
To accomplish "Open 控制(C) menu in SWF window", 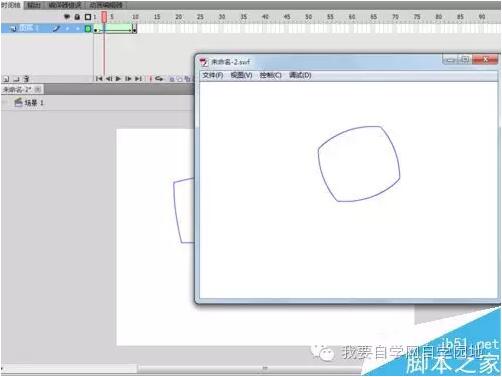I will click(x=271, y=75).
